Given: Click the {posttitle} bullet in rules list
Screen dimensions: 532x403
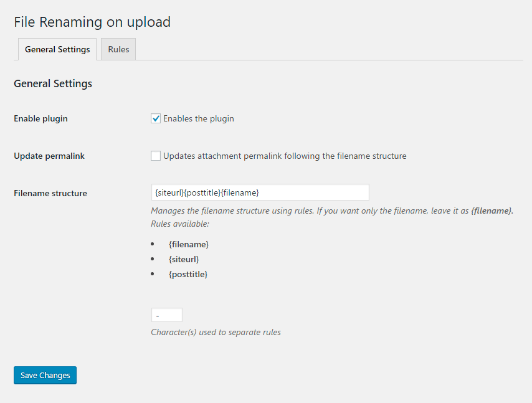Looking at the screenshot, I should [188, 274].
